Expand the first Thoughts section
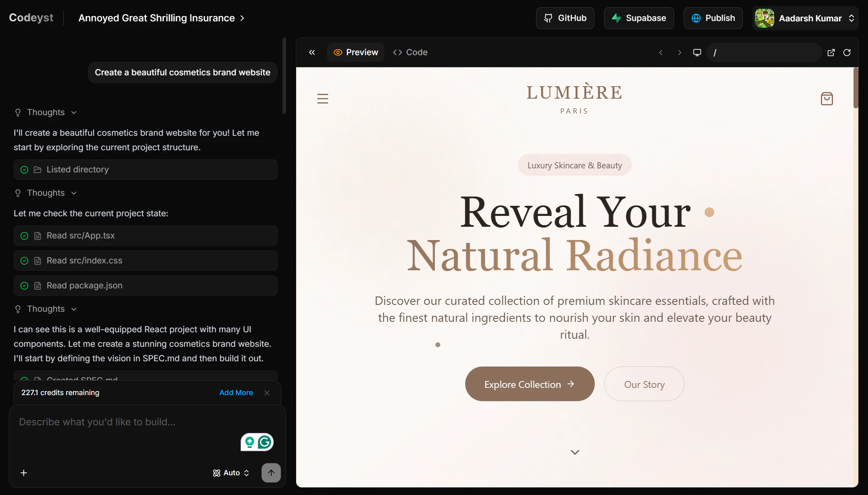The image size is (868, 495). point(45,112)
